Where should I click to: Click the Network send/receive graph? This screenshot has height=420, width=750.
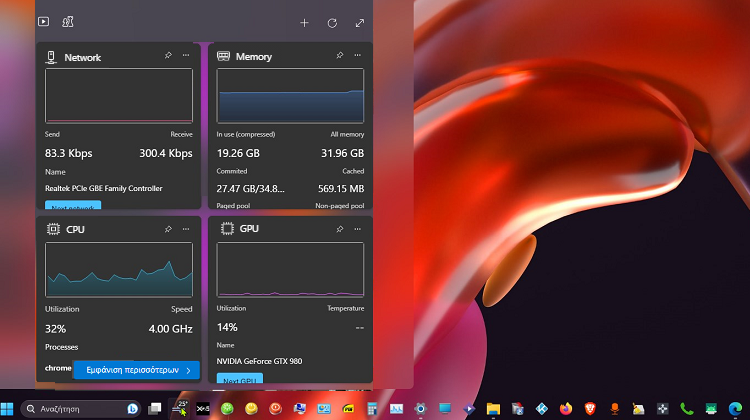119,96
